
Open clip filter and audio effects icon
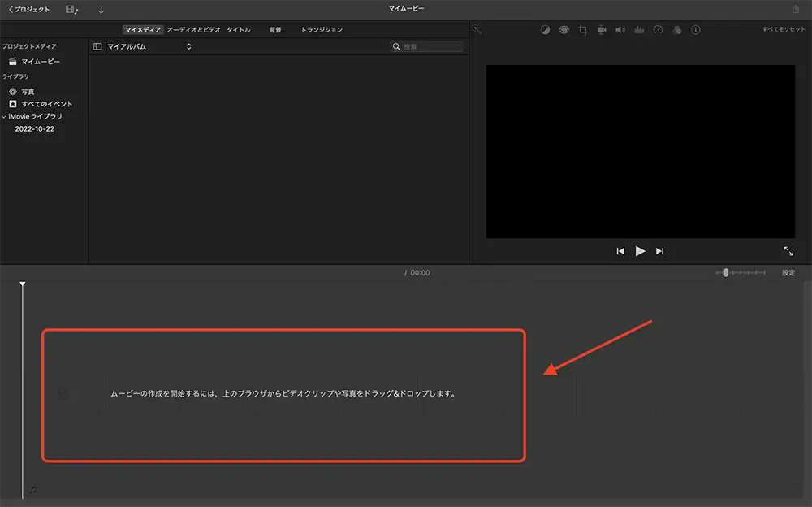(677, 30)
